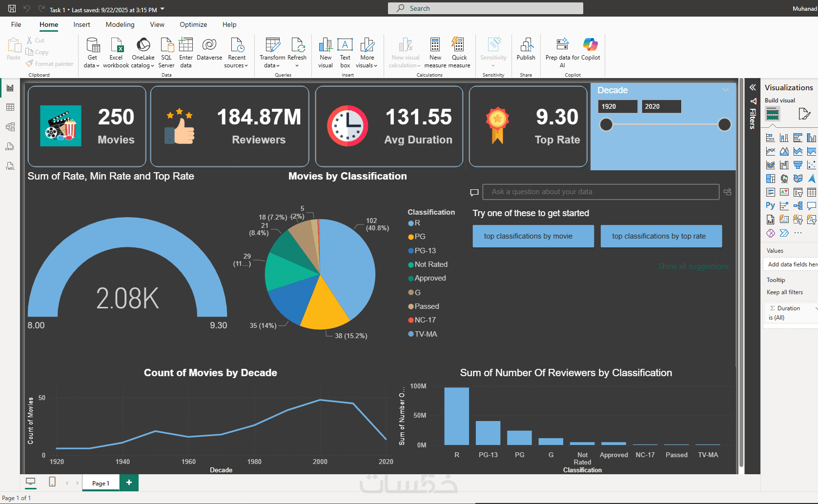This screenshot has width=818, height=504.
Task: Switch to mobile layout
Action: point(52,482)
